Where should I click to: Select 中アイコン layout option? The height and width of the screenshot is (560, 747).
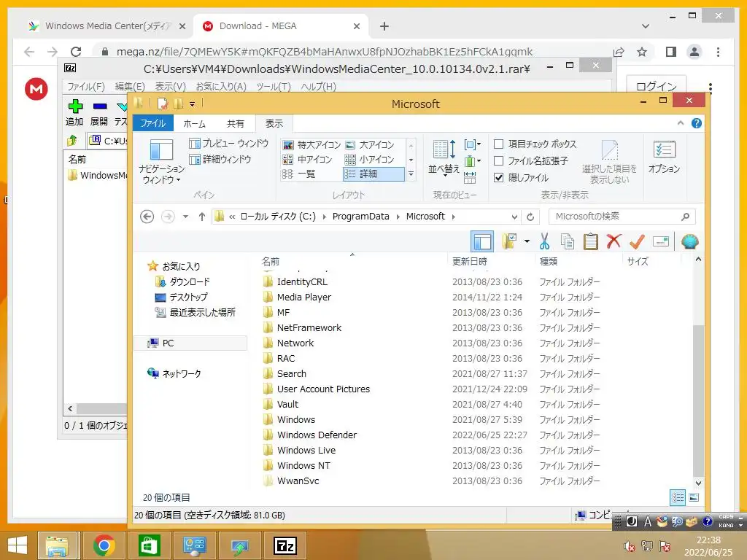(307, 160)
